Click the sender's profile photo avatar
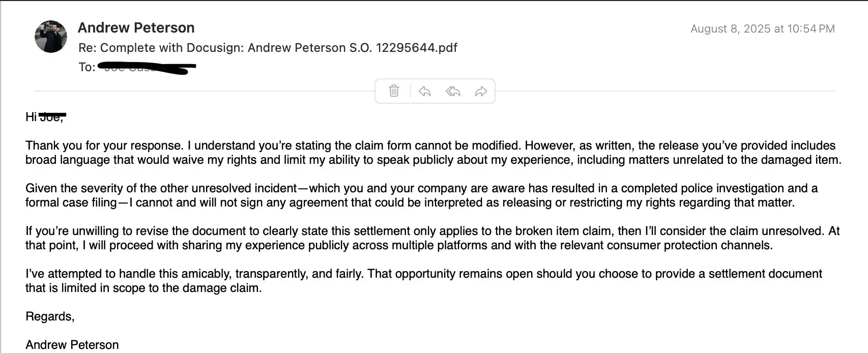 pos(51,37)
